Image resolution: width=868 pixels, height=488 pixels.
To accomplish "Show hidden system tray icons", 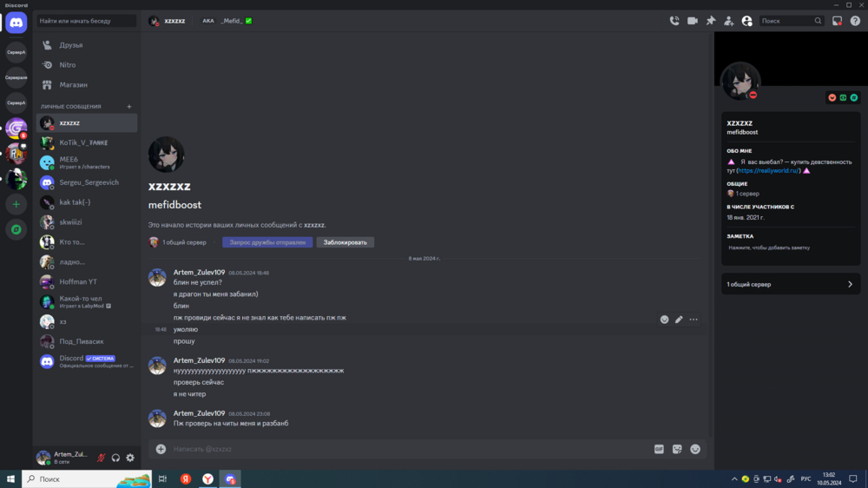I will pyautogui.click(x=734, y=479).
